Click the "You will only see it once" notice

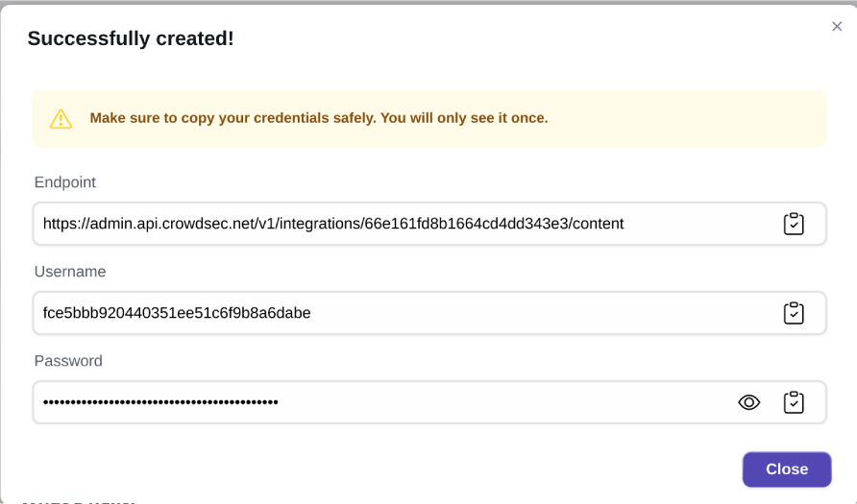pos(464,118)
